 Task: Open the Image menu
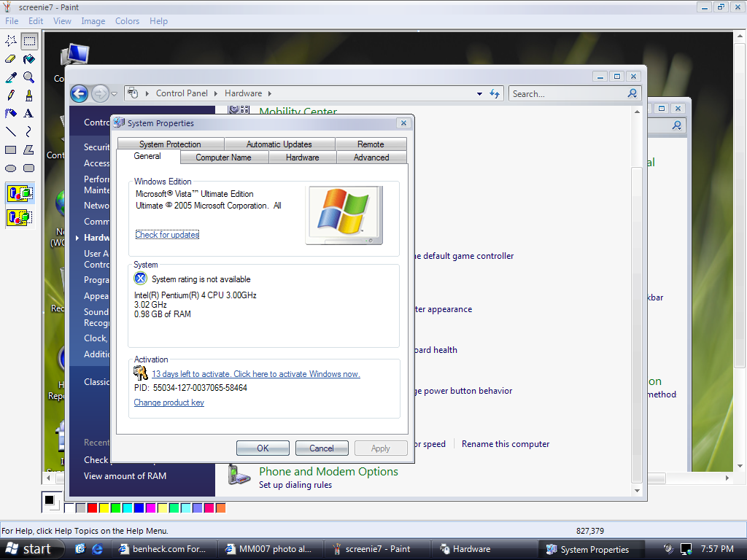pos(93,21)
